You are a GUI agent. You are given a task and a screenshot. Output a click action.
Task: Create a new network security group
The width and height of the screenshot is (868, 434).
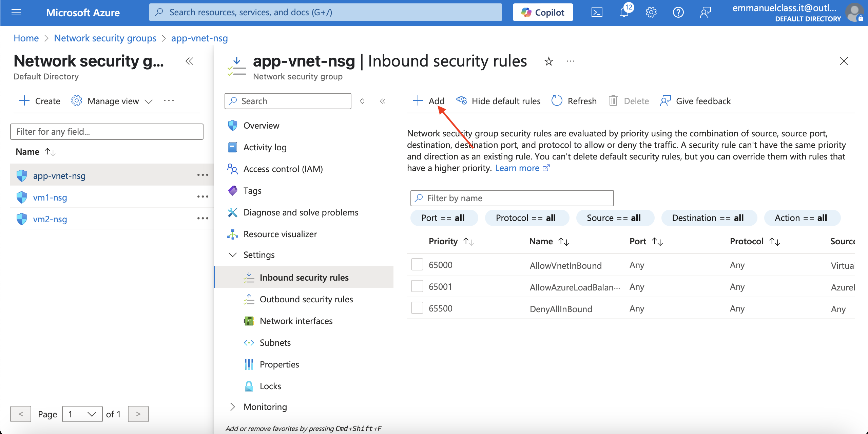(x=40, y=101)
